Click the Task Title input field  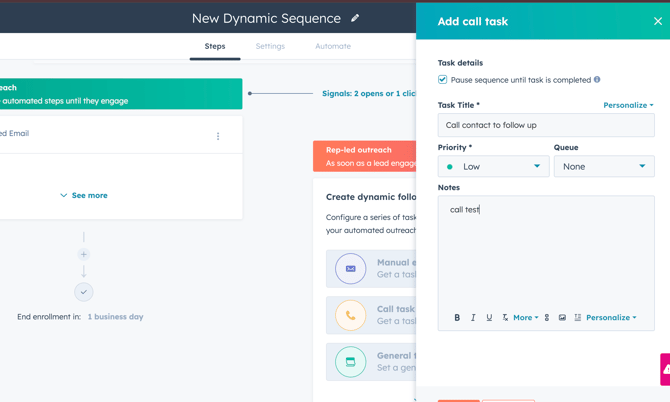point(545,126)
